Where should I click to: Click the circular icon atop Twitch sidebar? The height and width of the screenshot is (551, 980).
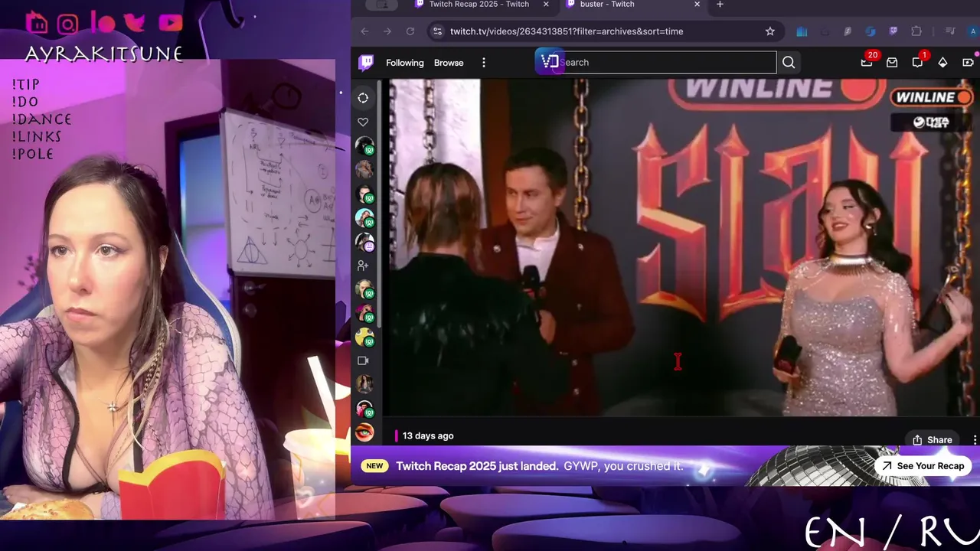click(x=363, y=98)
